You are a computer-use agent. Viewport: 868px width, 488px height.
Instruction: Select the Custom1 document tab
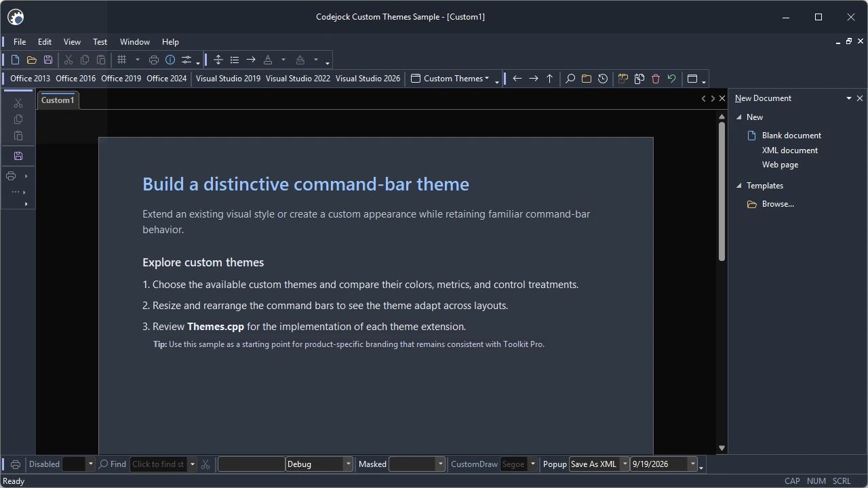point(58,100)
